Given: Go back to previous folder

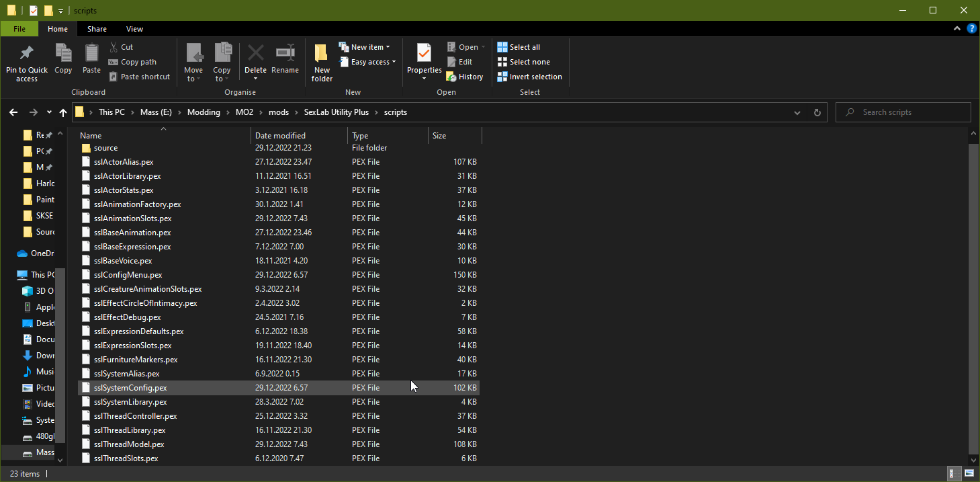Looking at the screenshot, I should [x=14, y=112].
